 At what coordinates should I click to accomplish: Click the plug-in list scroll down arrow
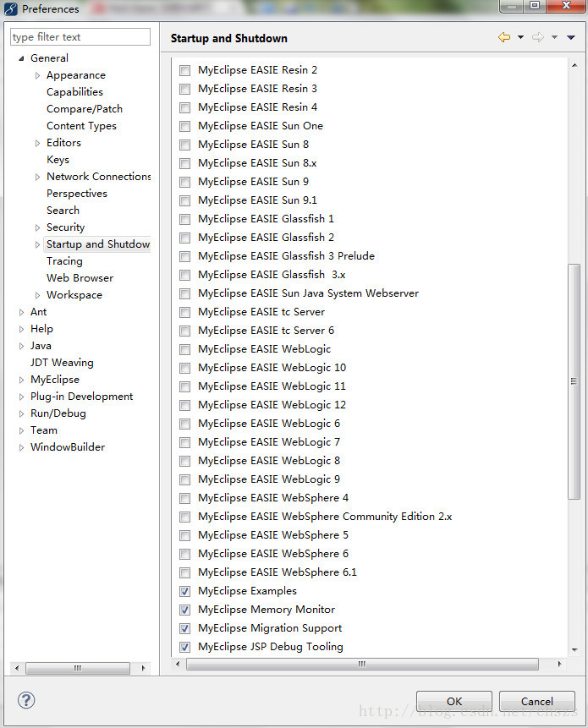(574, 650)
